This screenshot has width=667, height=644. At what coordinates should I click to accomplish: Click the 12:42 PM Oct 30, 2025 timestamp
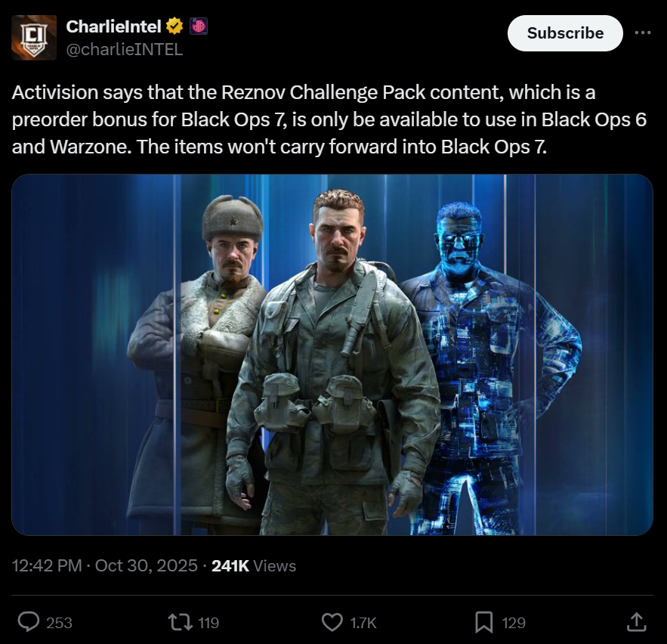tap(105, 565)
